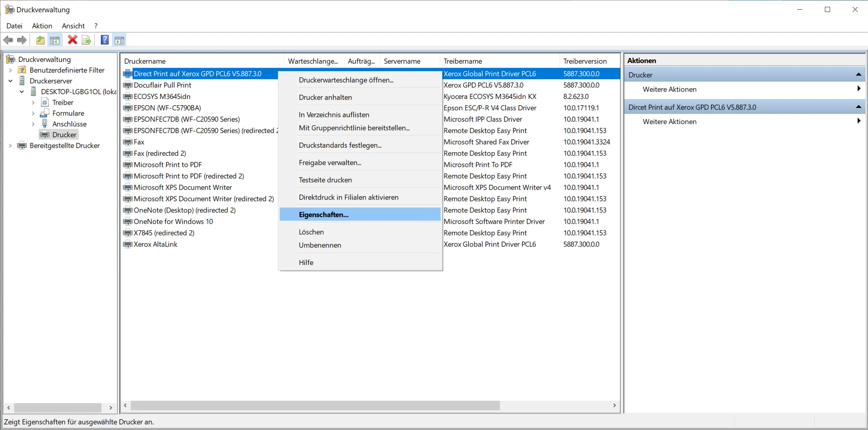Click the folder up-one-level toolbar icon

pyautogui.click(x=40, y=40)
